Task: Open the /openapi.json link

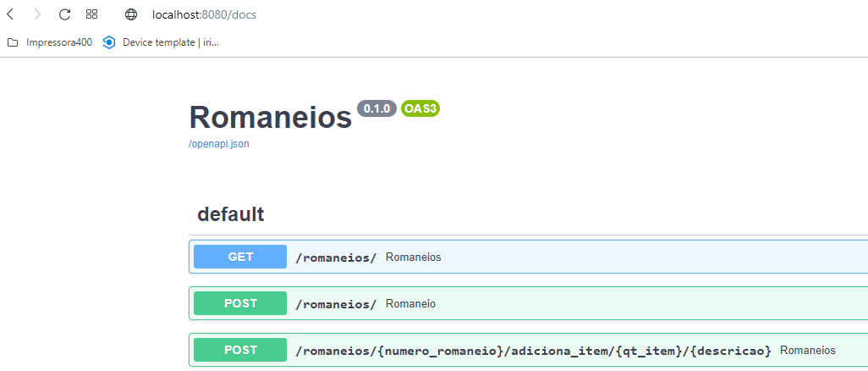Action: (218, 144)
